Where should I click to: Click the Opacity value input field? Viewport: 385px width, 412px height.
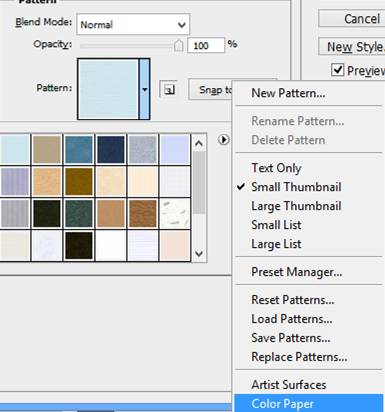[x=206, y=45]
